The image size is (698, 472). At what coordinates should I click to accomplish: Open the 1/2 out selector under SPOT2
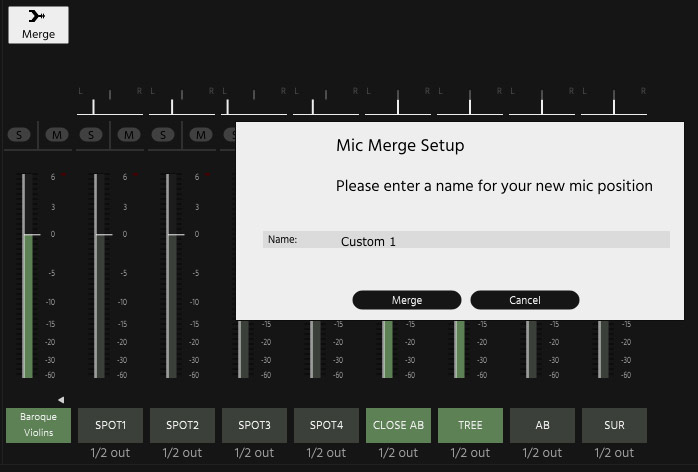[183, 453]
